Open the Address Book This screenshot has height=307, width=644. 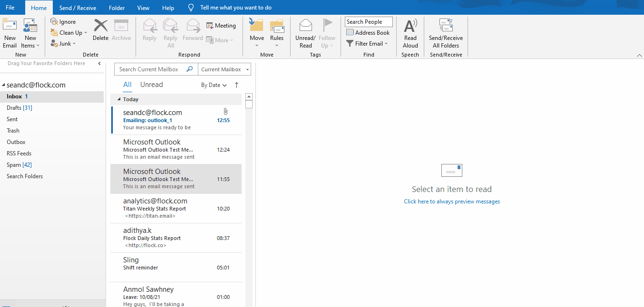(368, 33)
